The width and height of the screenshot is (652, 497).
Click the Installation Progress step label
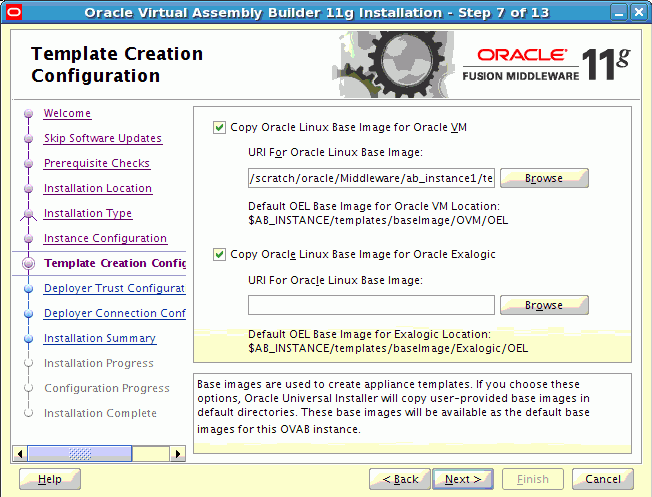tap(99, 363)
